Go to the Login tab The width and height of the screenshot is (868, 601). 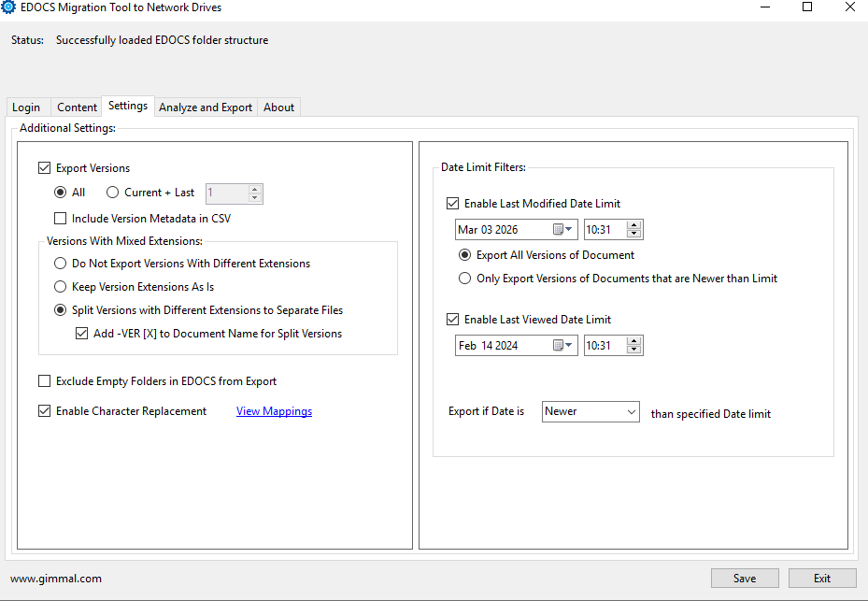26,107
